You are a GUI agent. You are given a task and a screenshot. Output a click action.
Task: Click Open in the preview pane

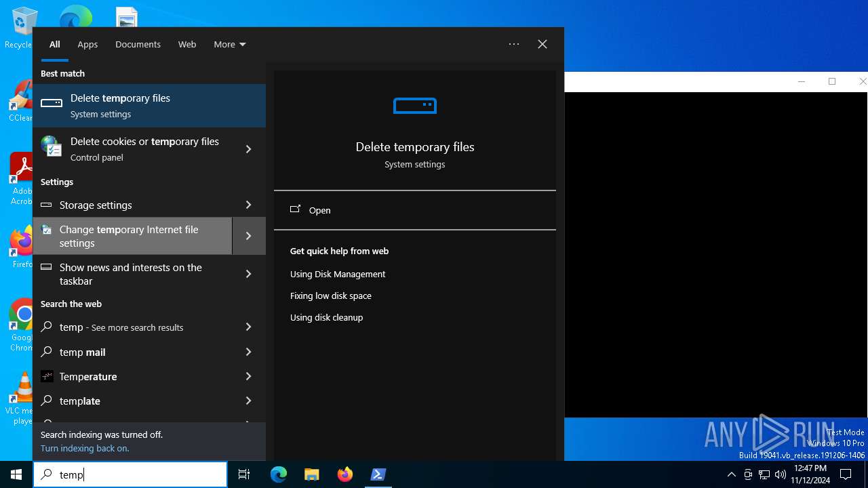click(x=415, y=210)
